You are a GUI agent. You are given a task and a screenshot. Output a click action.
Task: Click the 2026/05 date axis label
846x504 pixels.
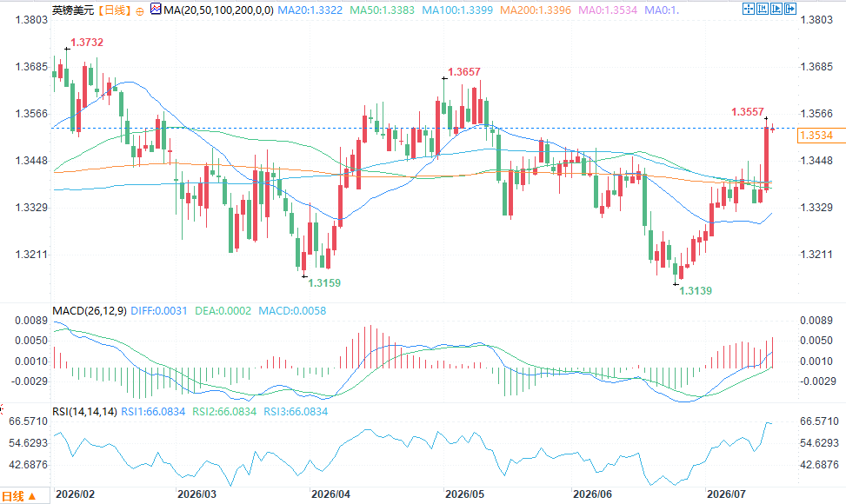point(464,494)
